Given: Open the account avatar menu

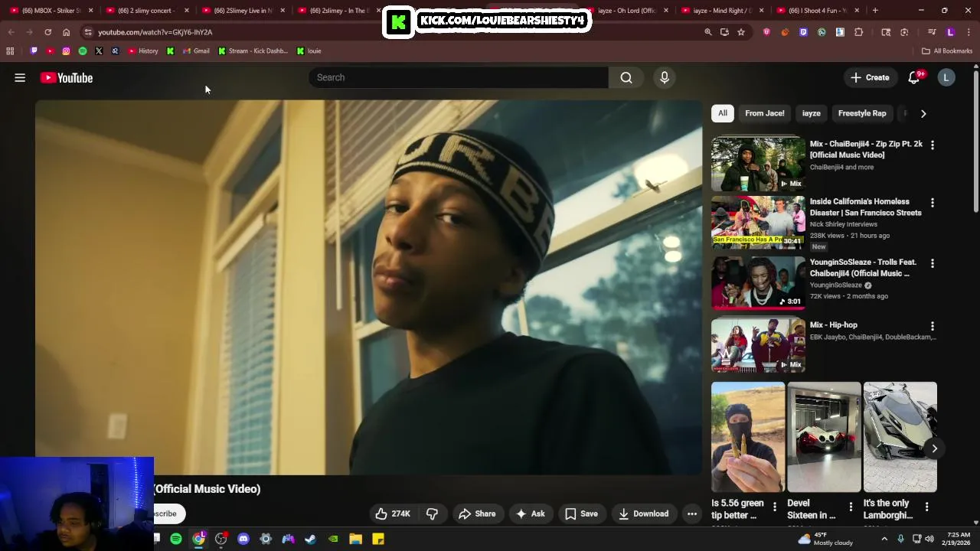Looking at the screenshot, I should click(x=946, y=77).
